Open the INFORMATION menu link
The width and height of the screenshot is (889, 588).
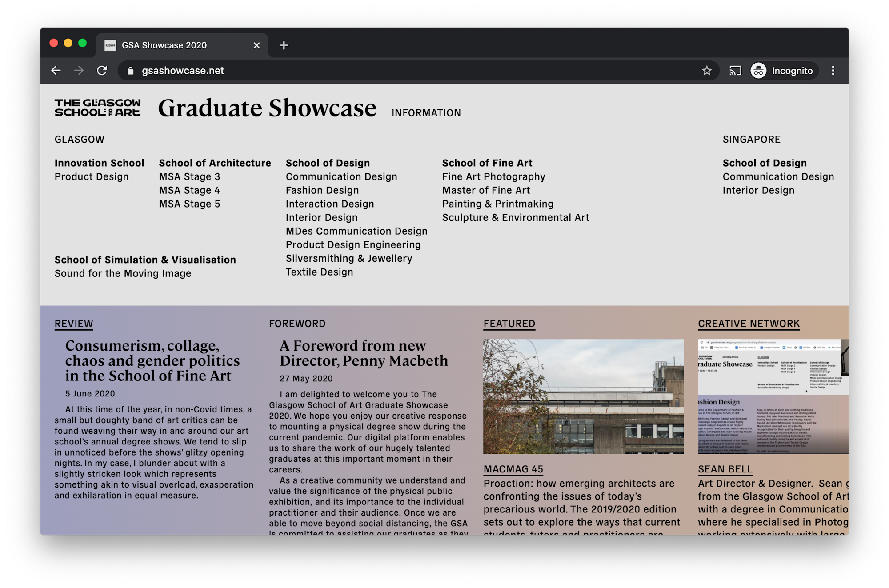pyautogui.click(x=426, y=113)
